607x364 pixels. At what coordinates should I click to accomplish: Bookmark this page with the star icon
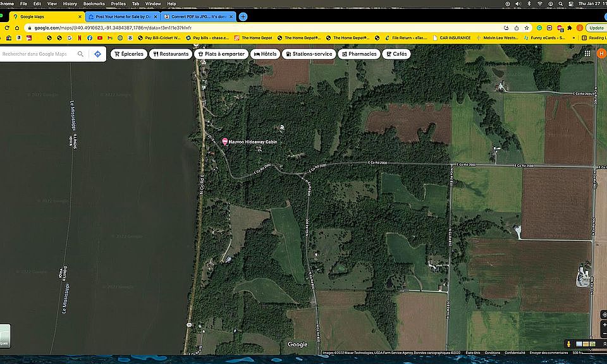(x=527, y=28)
